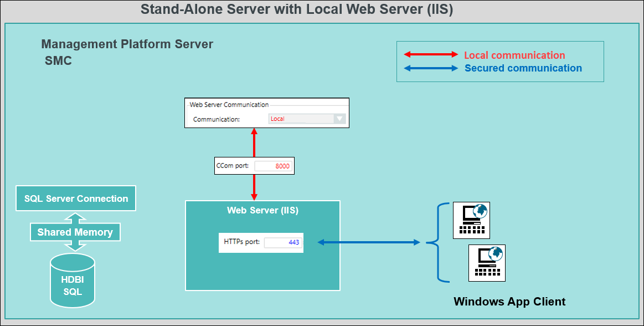
Task: Enable the Secured communication legend entry
Action: tap(523, 68)
